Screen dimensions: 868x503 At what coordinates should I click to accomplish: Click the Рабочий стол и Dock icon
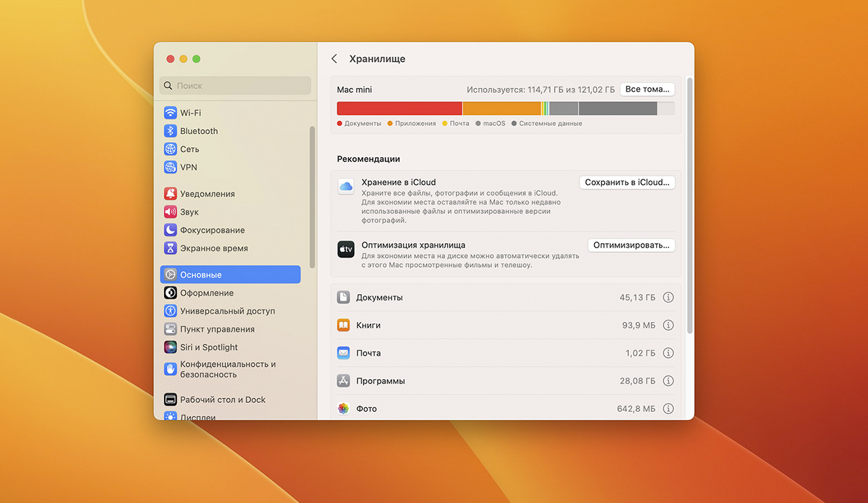tap(170, 400)
